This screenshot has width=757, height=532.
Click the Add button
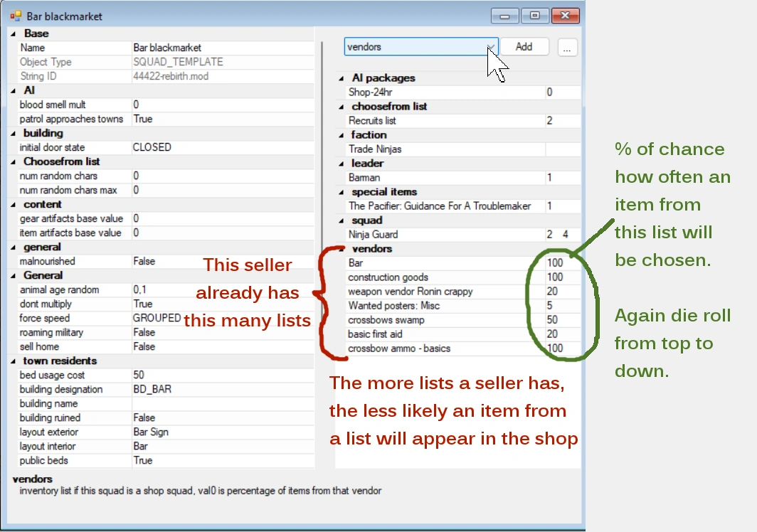526,46
